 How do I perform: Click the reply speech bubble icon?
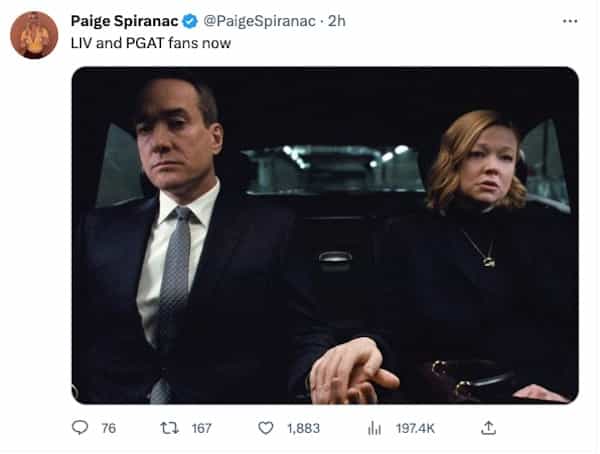(80, 428)
